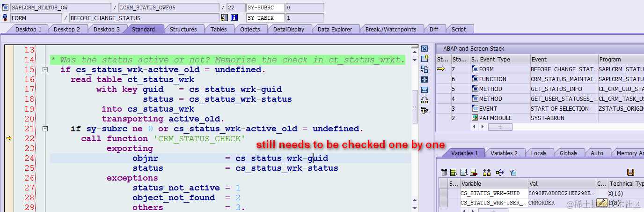Click the GET_USER_STATUSES method row icon
This screenshot has height=212, width=644.
coord(475,99)
